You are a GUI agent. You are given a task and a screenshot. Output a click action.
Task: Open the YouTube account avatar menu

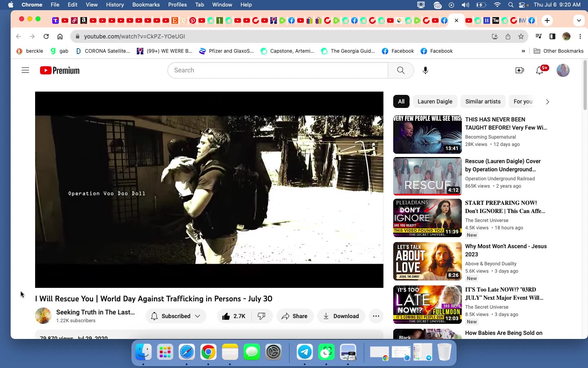click(x=563, y=70)
